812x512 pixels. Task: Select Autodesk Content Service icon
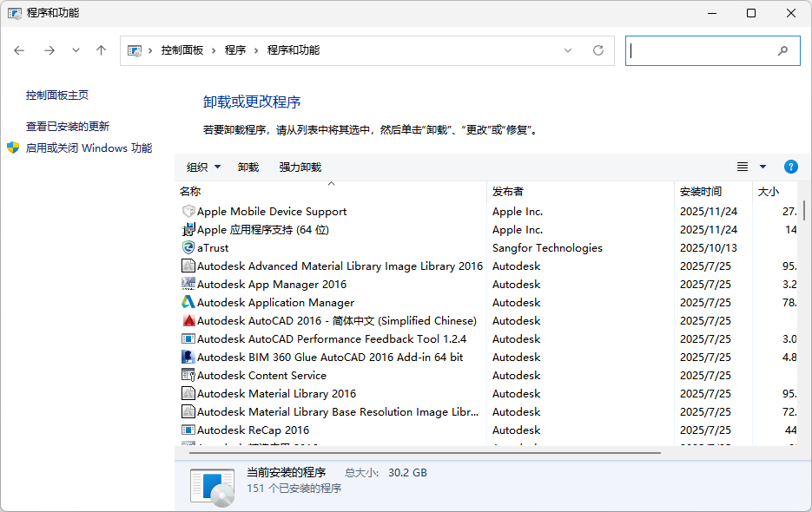(188, 375)
